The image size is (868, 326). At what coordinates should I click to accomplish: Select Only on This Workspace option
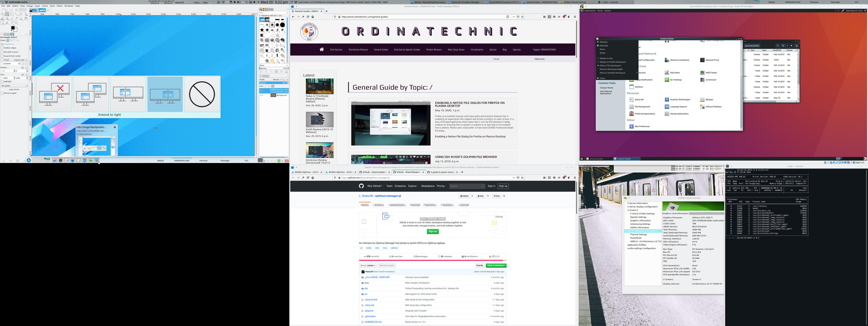tap(610, 65)
